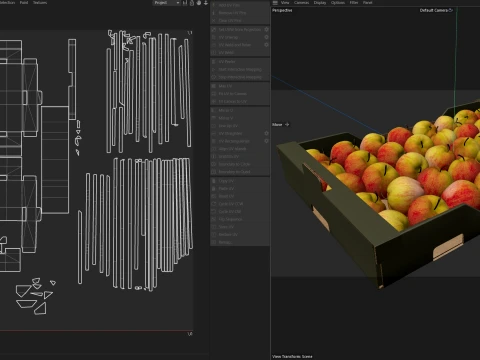
Task: Click the Perspective viewport label
Action: pyautogui.click(x=282, y=10)
